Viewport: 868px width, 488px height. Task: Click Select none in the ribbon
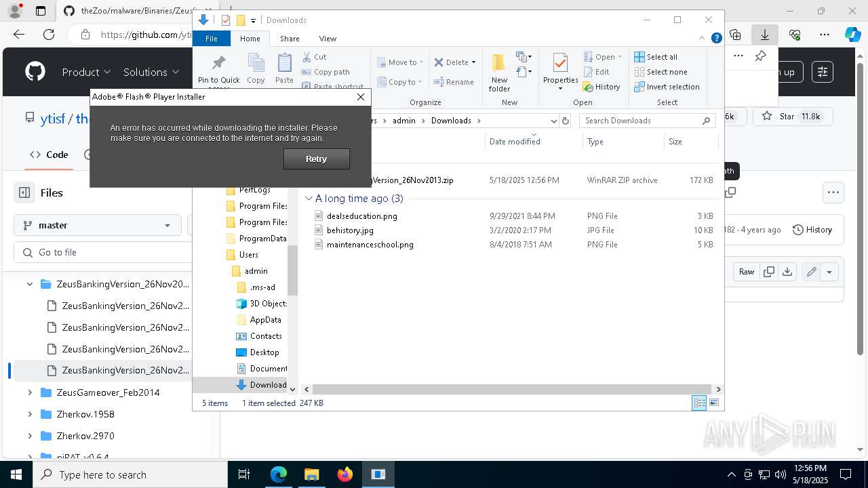[x=660, y=72]
